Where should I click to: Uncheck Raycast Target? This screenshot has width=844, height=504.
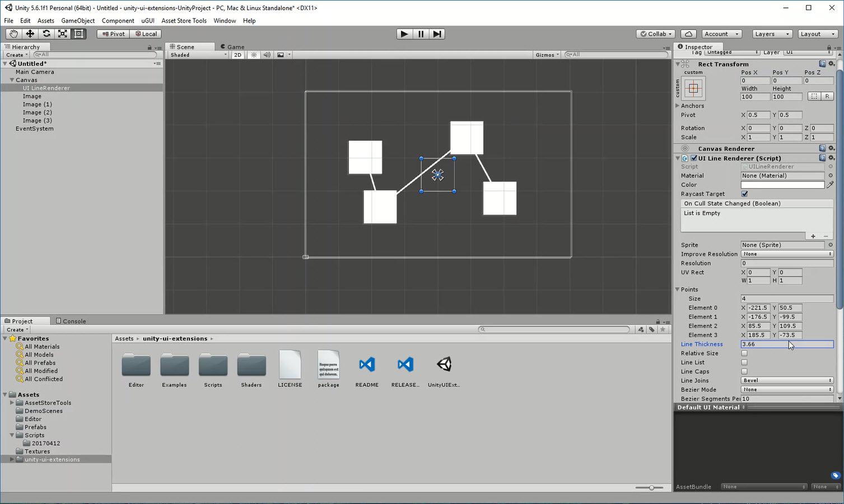click(x=744, y=194)
